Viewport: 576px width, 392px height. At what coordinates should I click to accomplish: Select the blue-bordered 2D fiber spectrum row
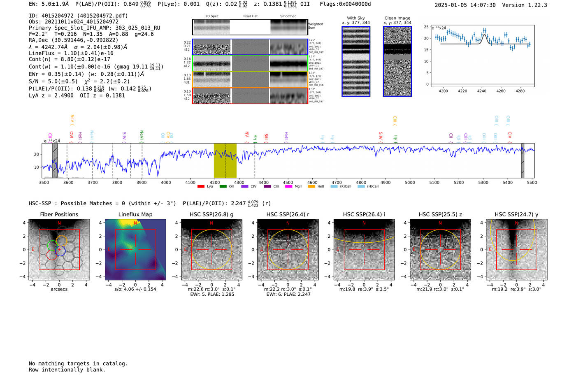[x=250, y=47]
